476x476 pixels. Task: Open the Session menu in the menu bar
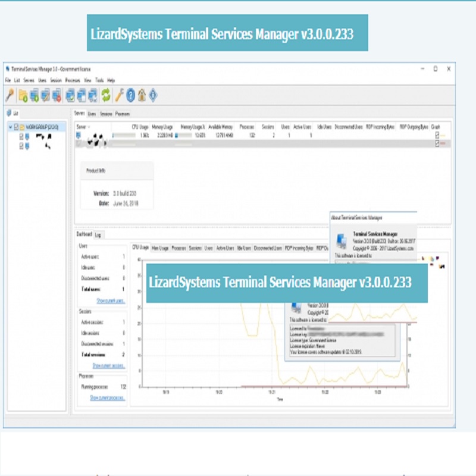point(56,80)
